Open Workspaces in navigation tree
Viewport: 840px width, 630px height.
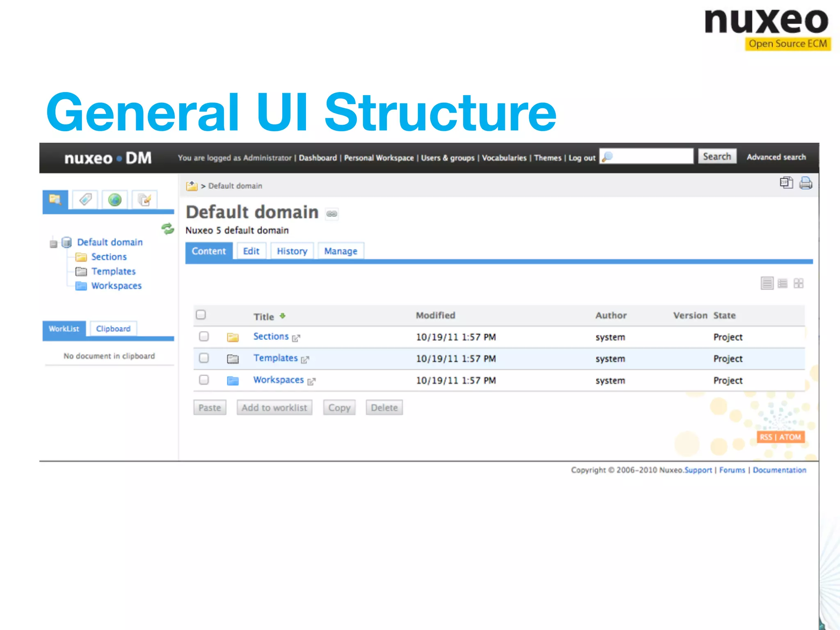click(116, 286)
